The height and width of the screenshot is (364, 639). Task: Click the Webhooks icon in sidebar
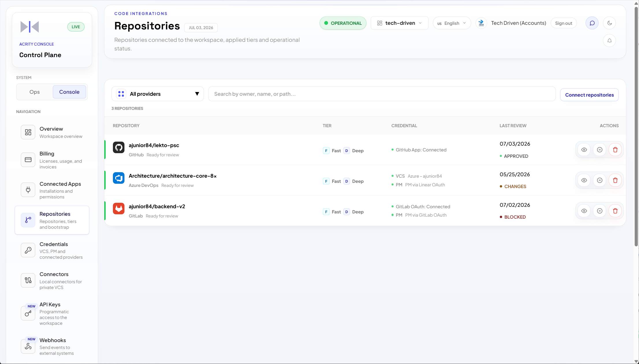(x=28, y=346)
